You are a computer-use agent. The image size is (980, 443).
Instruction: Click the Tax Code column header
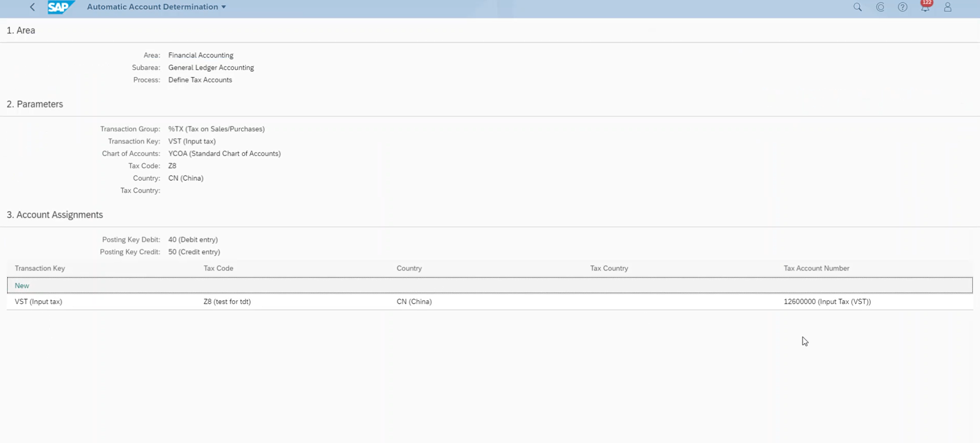click(x=218, y=268)
